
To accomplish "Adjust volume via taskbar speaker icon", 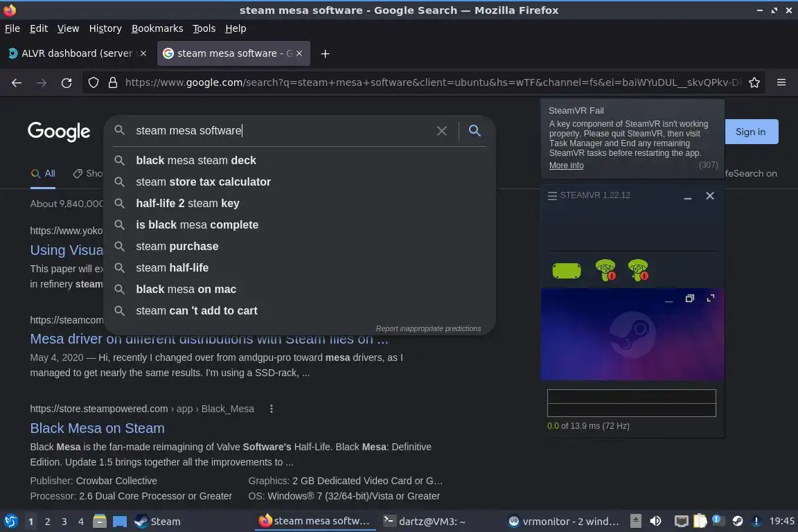I will click(x=655, y=521).
